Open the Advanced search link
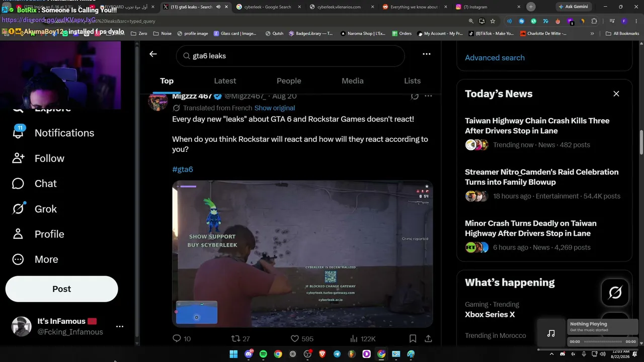Image resolution: width=644 pixels, height=362 pixels. (495, 58)
